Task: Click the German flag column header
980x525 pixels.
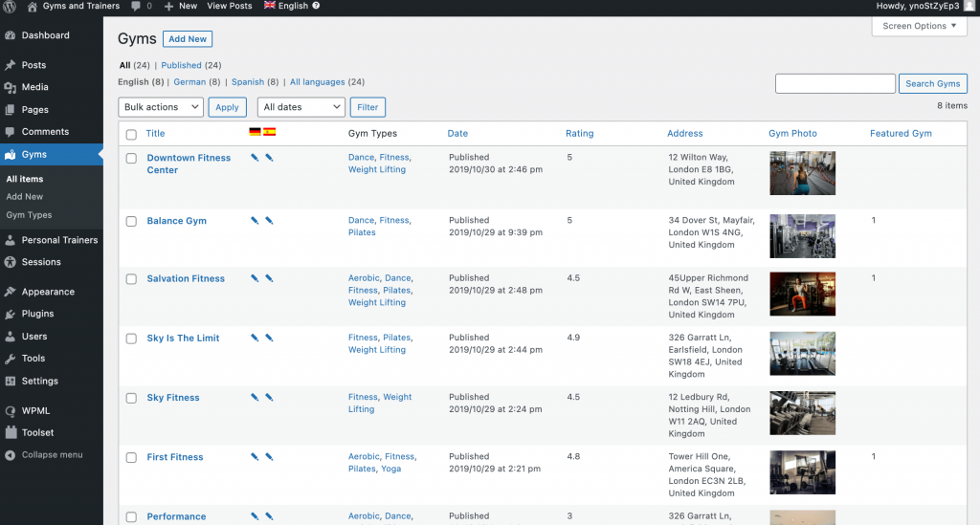Action: 255,132
